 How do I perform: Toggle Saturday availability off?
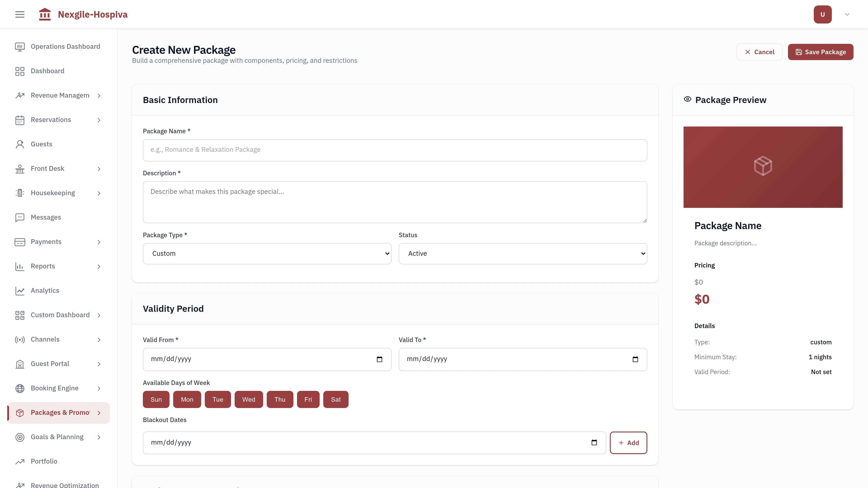pyautogui.click(x=336, y=399)
